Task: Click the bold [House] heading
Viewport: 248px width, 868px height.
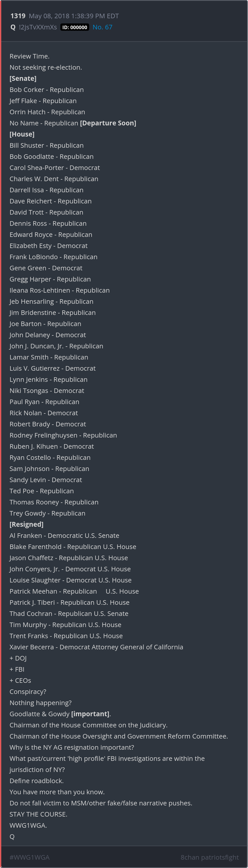Action: point(22,134)
